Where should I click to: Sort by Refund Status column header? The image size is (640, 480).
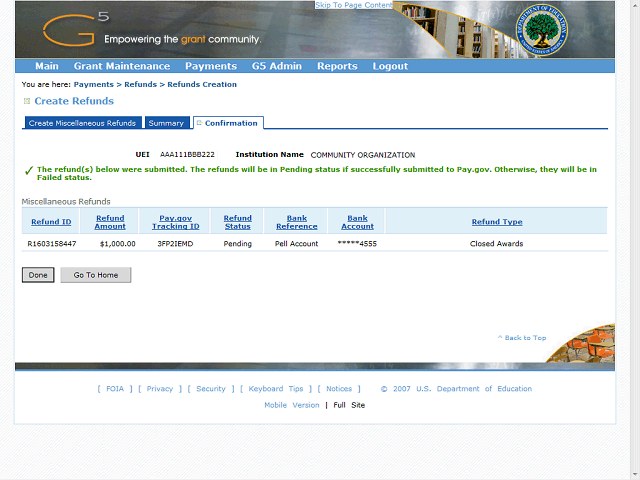[x=238, y=222]
